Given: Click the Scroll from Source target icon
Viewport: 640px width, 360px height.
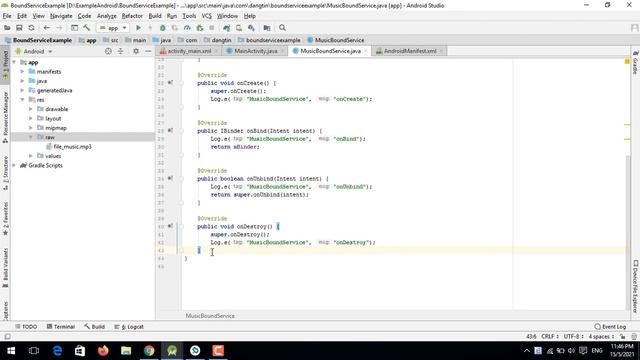Looking at the screenshot, I should coord(108,51).
